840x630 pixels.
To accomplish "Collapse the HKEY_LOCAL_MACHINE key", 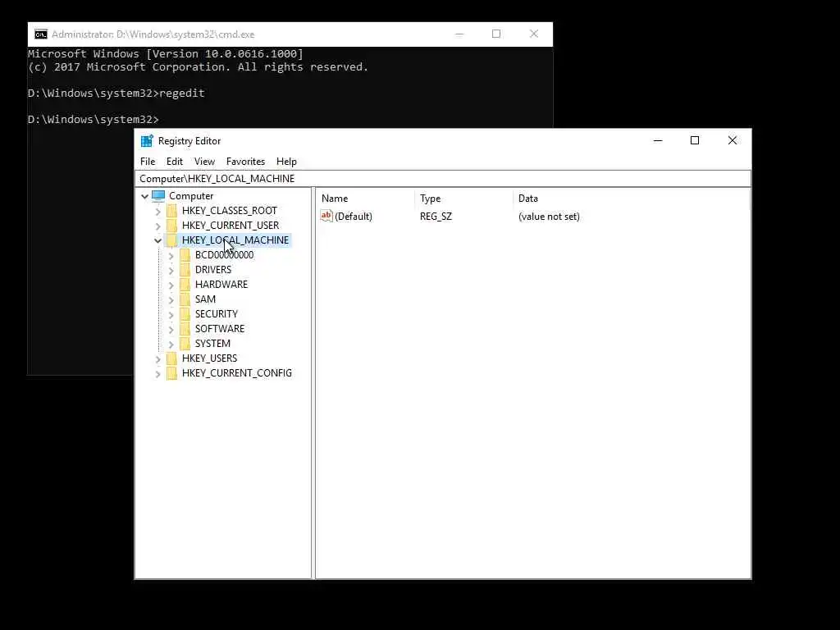I will (158, 240).
